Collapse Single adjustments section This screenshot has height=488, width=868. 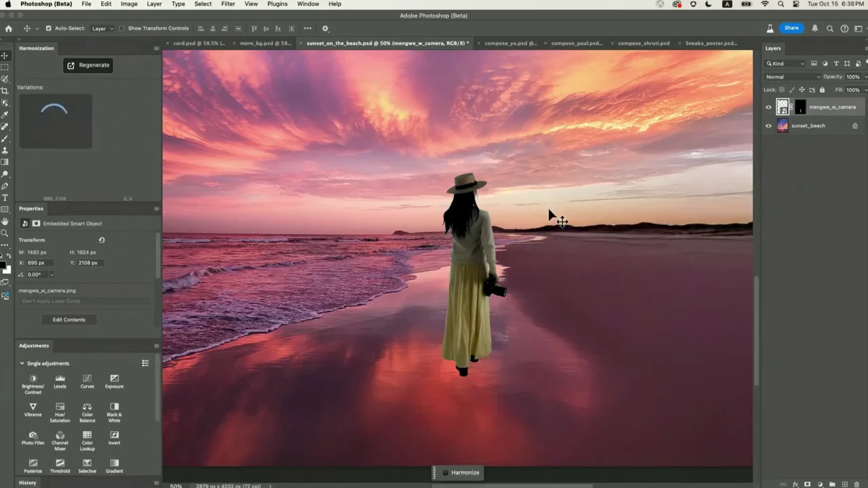pyautogui.click(x=22, y=363)
